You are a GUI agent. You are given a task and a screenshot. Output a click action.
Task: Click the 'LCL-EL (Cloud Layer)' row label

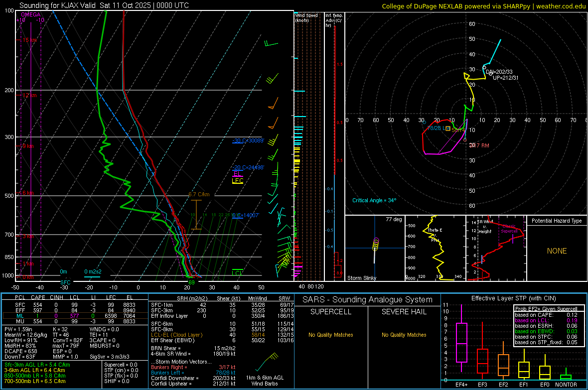[x=176, y=335]
